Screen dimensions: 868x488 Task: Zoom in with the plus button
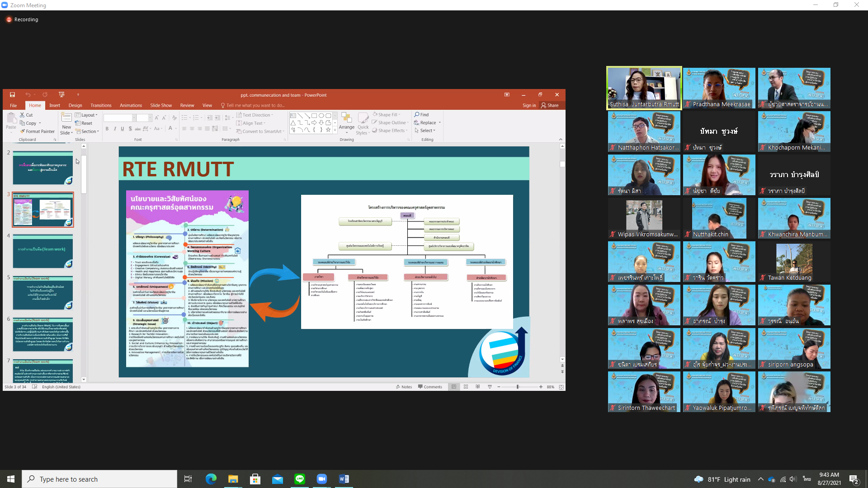click(x=541, y=387)
